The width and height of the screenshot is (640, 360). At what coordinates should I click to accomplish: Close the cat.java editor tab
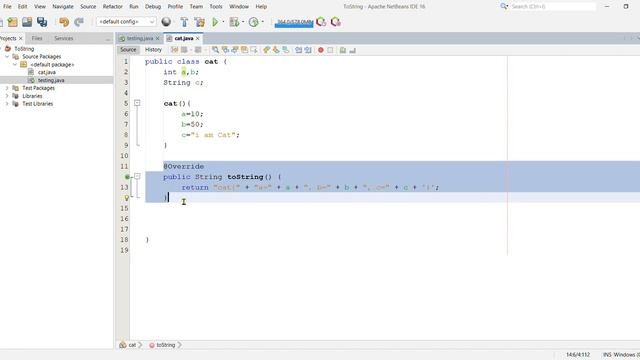pyautogui.click(x=198, y=38)
